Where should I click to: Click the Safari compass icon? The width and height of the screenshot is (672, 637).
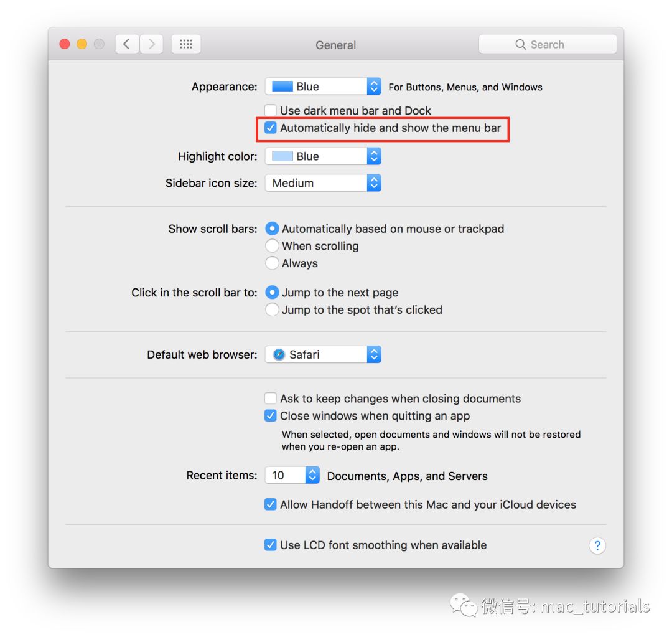tap(279, 355)
